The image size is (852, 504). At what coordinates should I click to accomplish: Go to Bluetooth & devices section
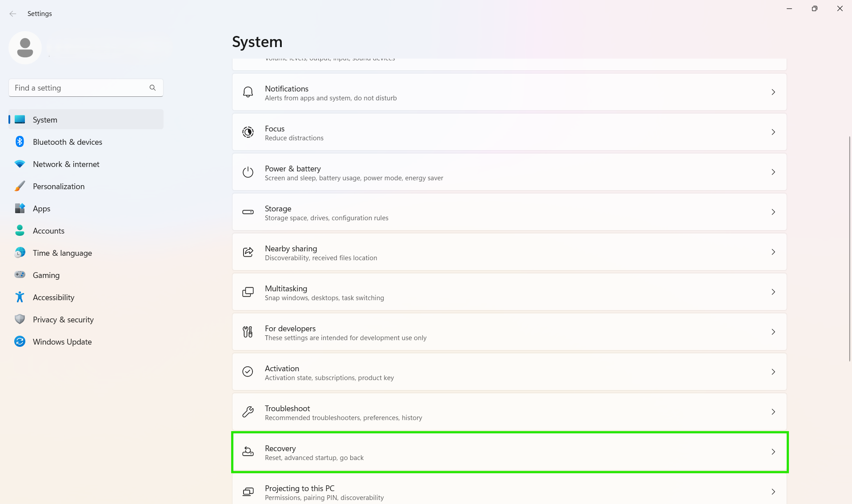coord(86,142)
